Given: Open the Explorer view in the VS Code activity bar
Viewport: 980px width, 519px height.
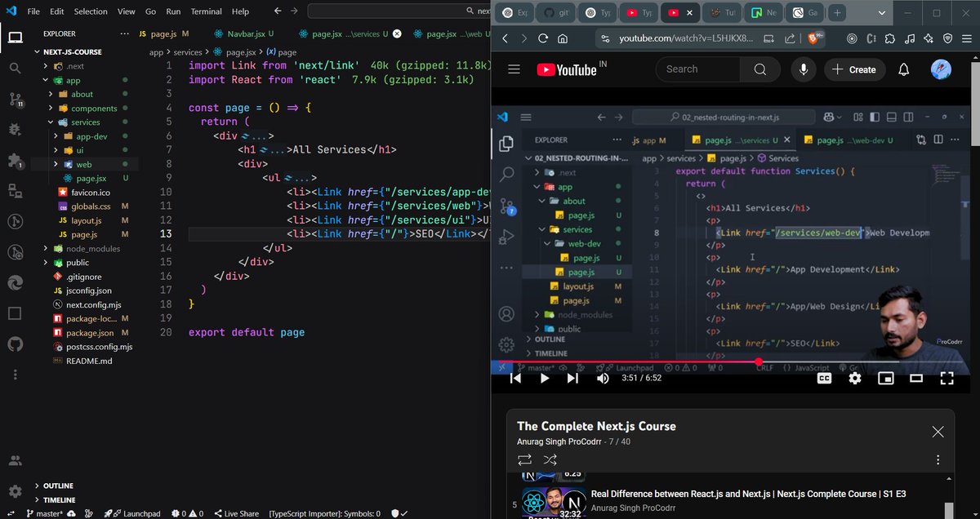Looking at the screenshot, I should click(x=15, y=38).
